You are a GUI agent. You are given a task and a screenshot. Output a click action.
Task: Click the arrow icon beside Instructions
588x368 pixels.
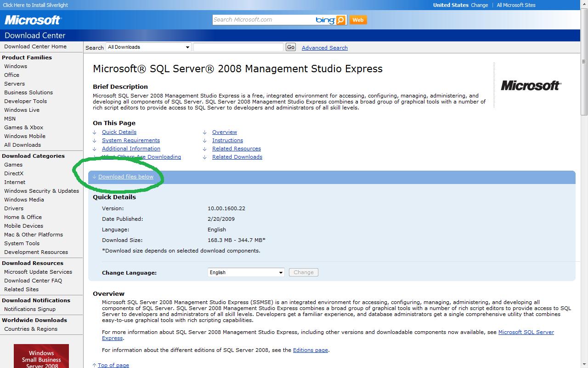(205, 141)
